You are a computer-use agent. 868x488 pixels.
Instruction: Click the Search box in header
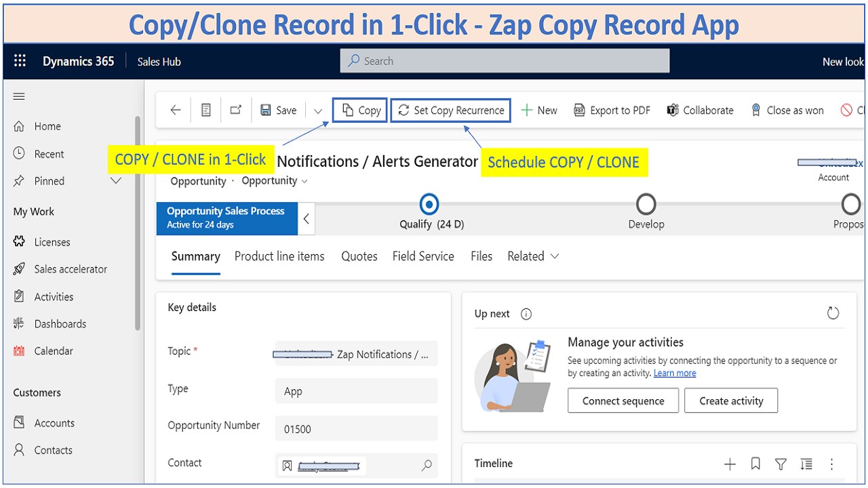pos(505,61)
